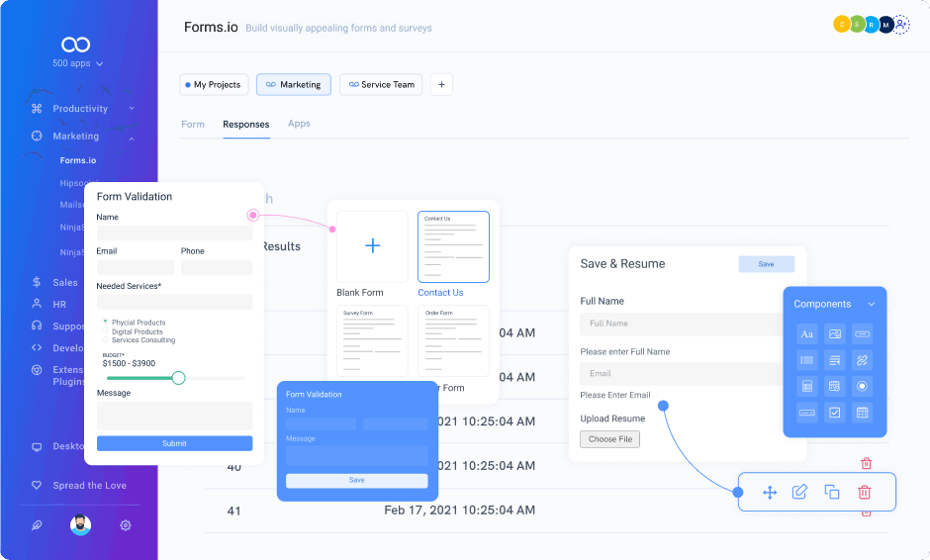The height and width of the screenshot is (560, 930).
Task: Add the checkbox component
Action: [x=834, y=413]
